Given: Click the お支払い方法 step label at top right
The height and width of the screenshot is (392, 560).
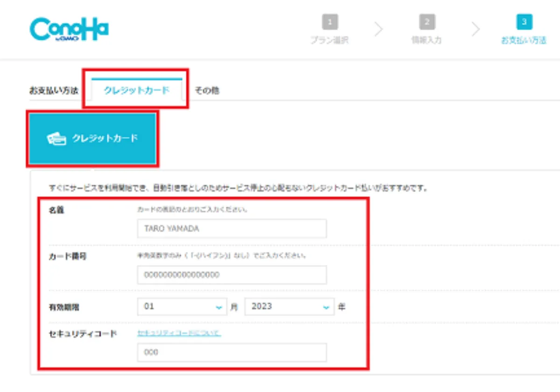Looking at the screenshot, I should [x=524, y=41].
